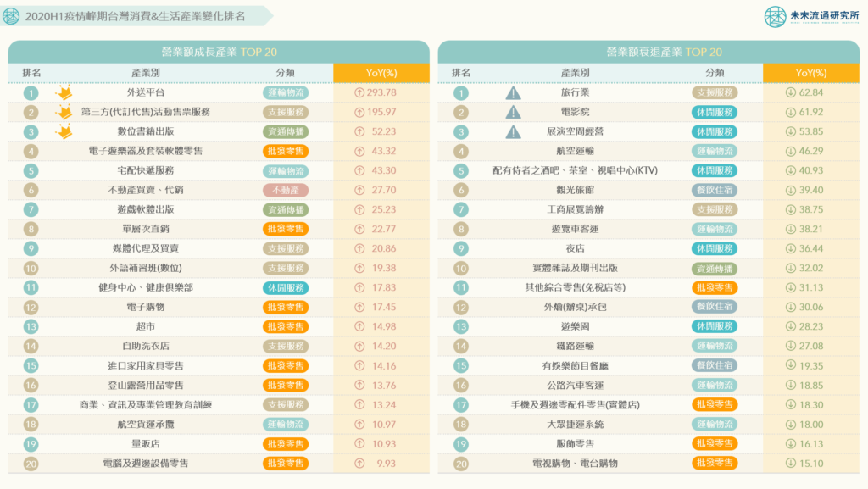Open the 營業額衰退產業 TOP 20 table header
This screenshot has width=868, height=489.
648,52
